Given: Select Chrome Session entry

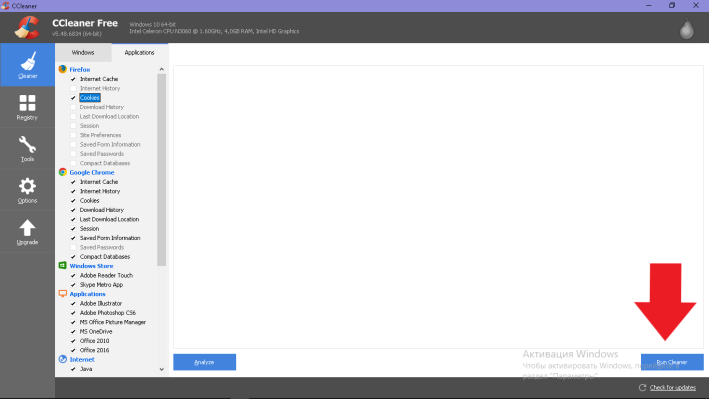Looking at the screenshot, I should 90,228.
